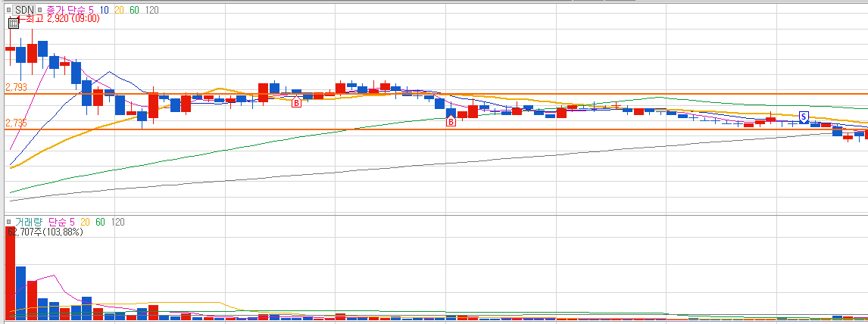Click the tallest red volume bar
Image resolution: width=868 pixels, height=324 pixels.
click(x=10, y=274)
